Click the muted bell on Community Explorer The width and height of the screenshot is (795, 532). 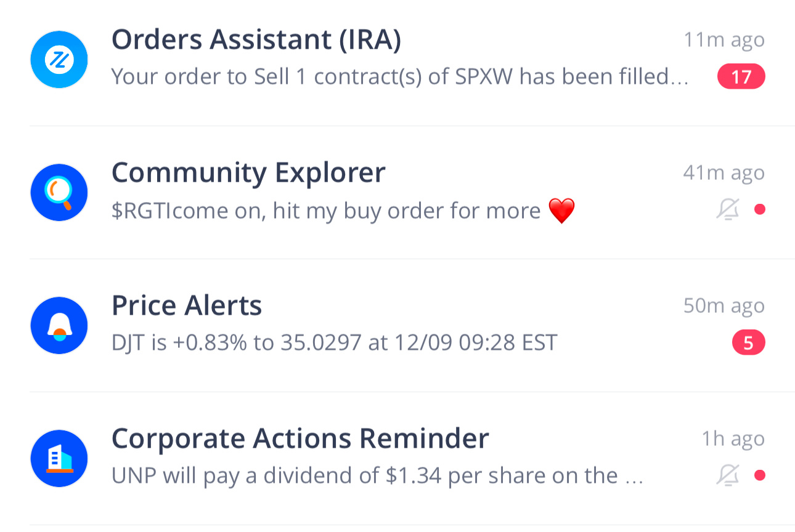click(x=728, y=209)
